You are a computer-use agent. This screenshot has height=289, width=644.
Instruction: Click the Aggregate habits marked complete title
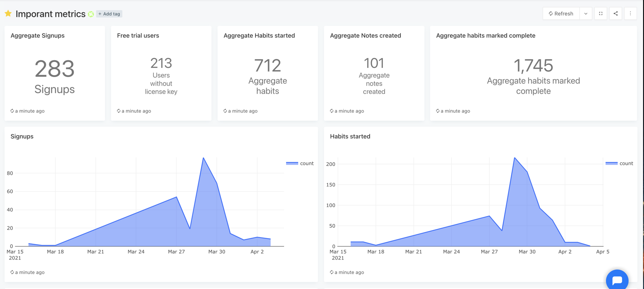485,36
